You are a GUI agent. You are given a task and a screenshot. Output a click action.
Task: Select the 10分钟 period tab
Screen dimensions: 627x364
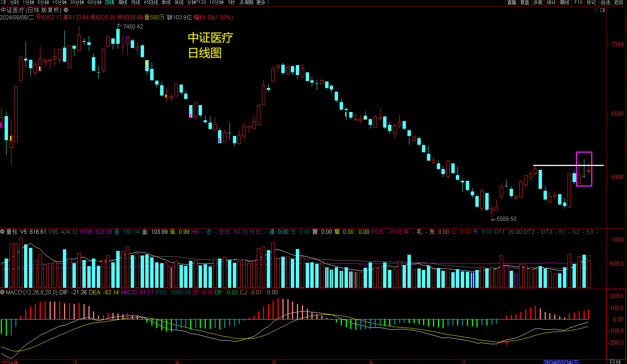[216, 2]
